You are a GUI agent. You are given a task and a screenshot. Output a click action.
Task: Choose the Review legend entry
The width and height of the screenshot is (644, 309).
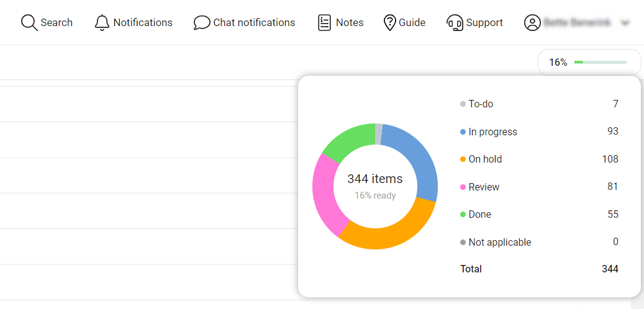(484, 187)
